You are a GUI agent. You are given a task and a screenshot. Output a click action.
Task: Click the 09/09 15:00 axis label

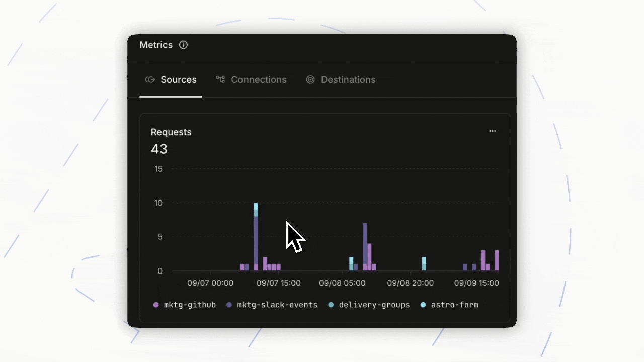pyautogui.click(x=476, y=283)
